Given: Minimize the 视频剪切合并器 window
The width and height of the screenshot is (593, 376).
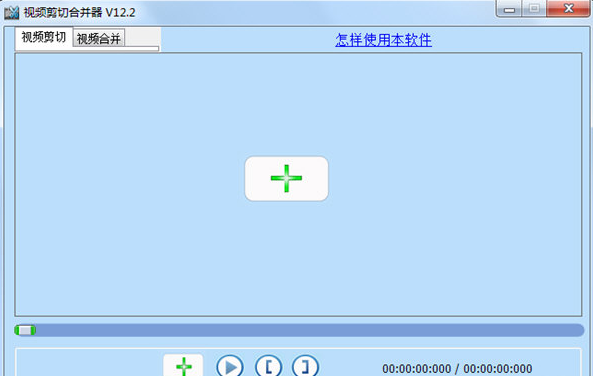Looking at the screenshot, I should click(x=509, y=9).
